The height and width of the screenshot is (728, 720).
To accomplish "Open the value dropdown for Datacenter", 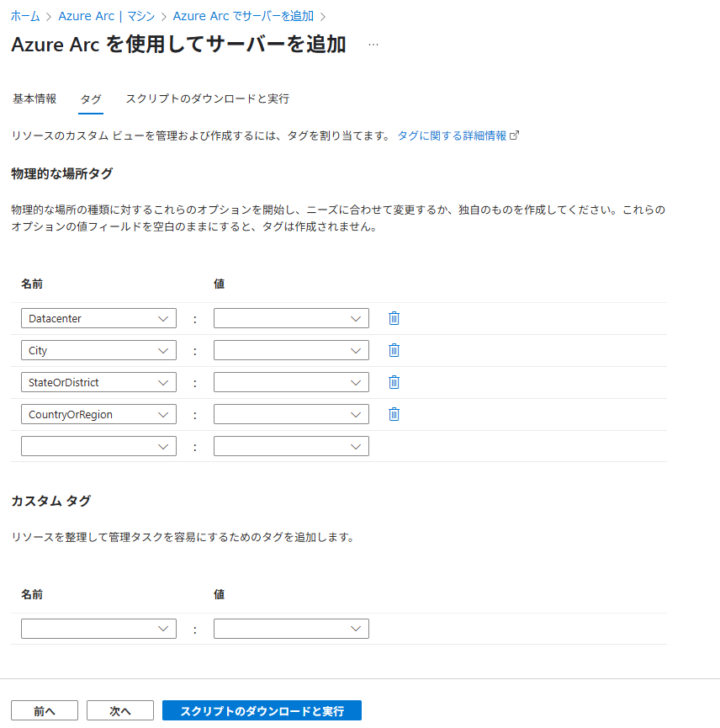I will (x=291, y=318).
